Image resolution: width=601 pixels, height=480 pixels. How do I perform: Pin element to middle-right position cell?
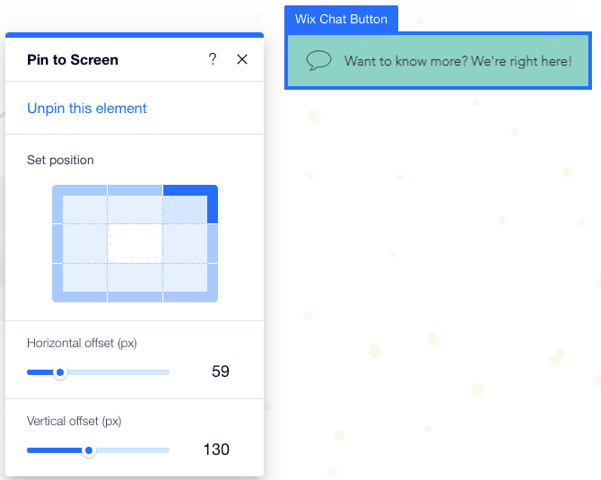[x=190, y=244]
